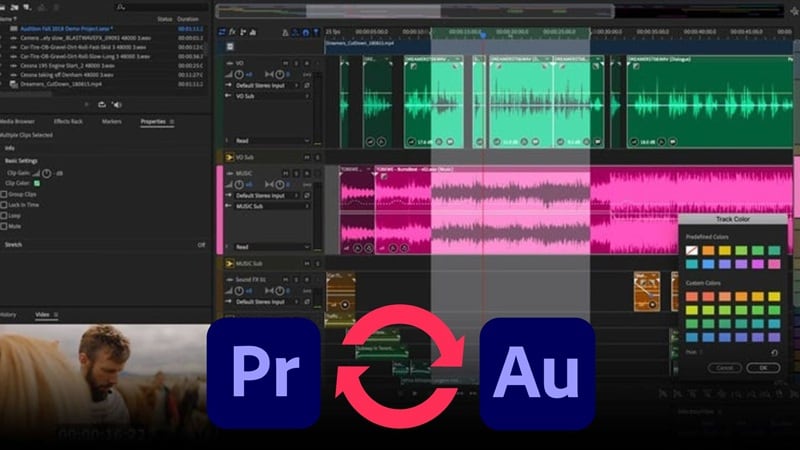Image resolution: width=800 pixels, height=450 pixels.
Task: Reset the hue in Track Color dialog
Action: (774, 353)
